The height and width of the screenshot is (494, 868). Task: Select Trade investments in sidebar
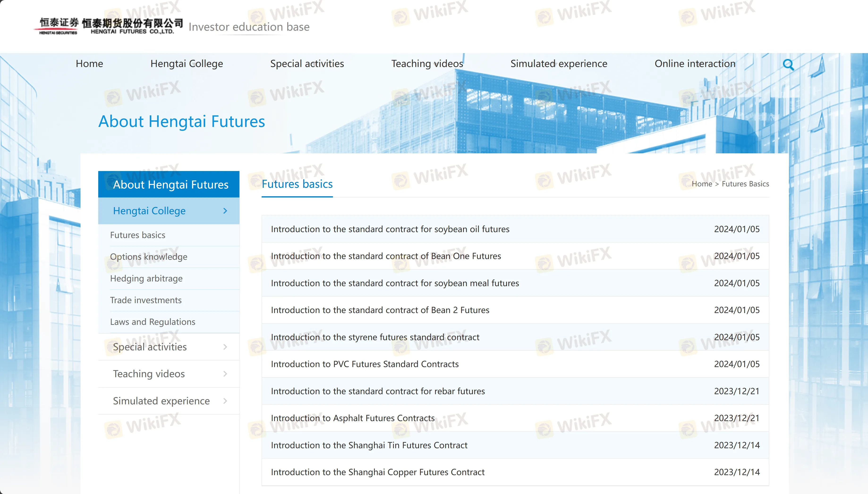point(146,300)
